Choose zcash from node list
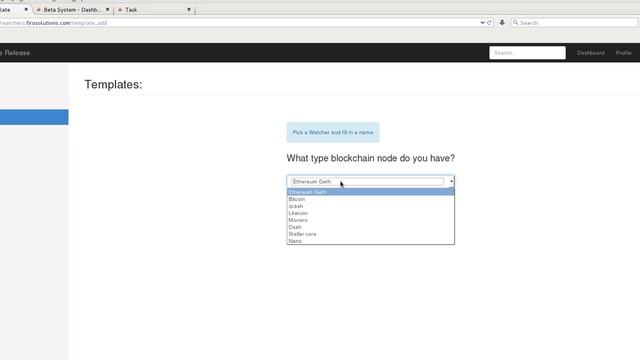Viewport: 640px width, 360px height. 371,206
